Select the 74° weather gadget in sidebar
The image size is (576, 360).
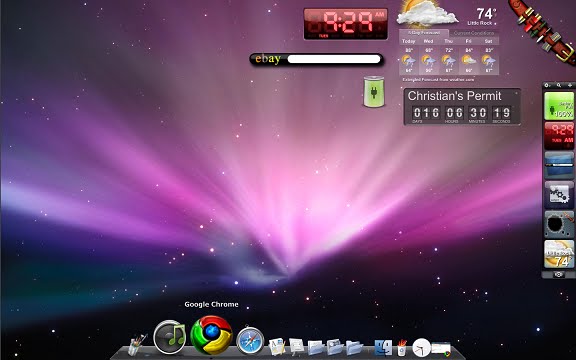(x=559, y=254)
